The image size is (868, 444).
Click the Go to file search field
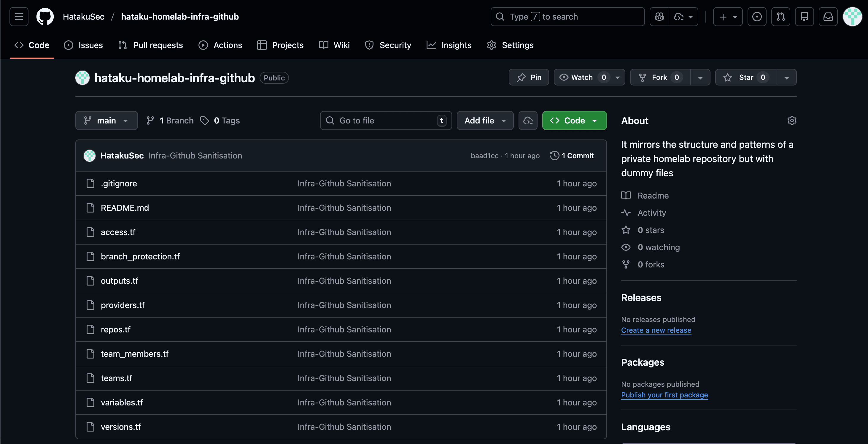[385, 120]
